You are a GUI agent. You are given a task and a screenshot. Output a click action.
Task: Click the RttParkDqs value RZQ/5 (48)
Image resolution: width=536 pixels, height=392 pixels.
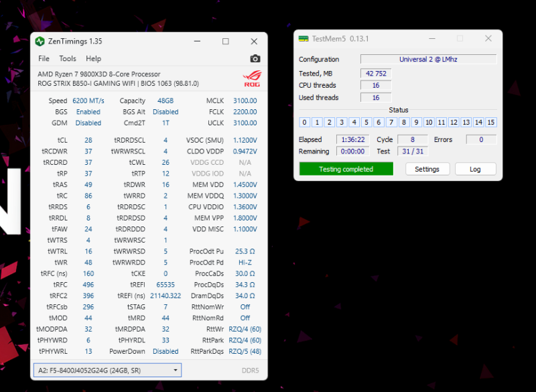[x=245, y=351]
